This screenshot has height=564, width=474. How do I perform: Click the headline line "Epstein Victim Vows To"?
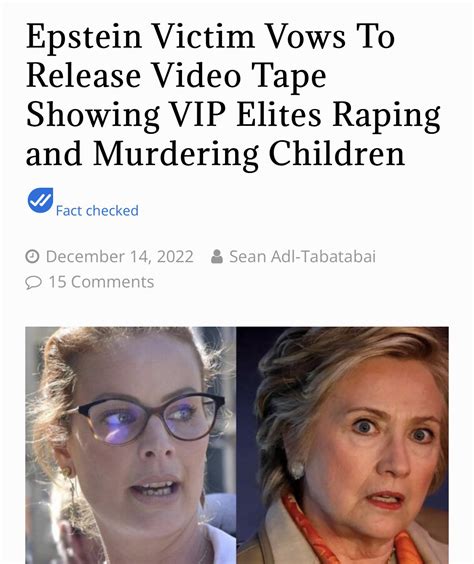tap(211, 37)
